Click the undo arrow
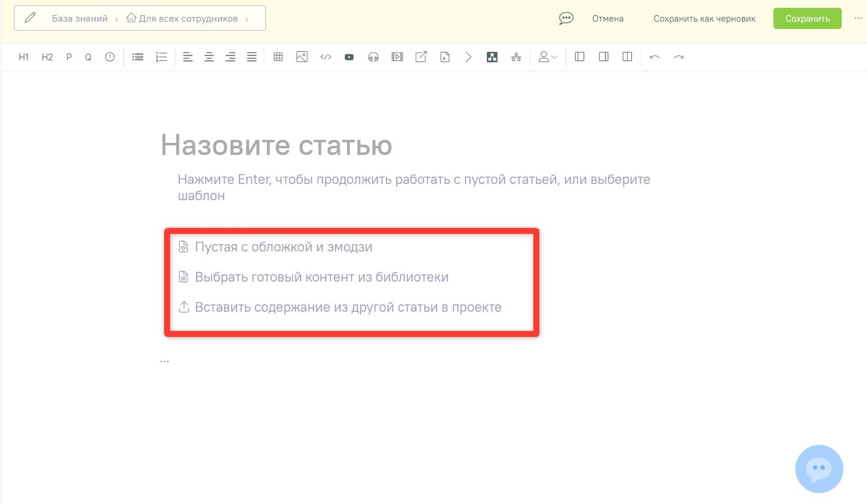 (x=655, y=57)
